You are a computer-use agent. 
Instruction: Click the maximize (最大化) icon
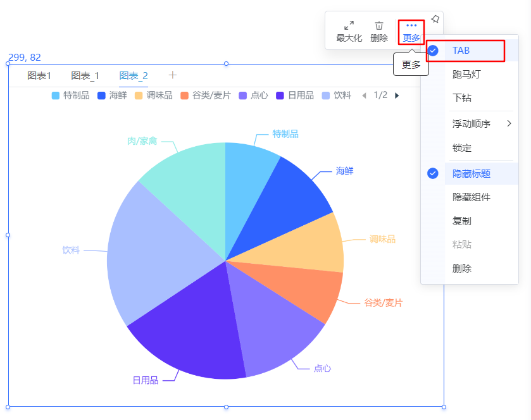point(349,26)
